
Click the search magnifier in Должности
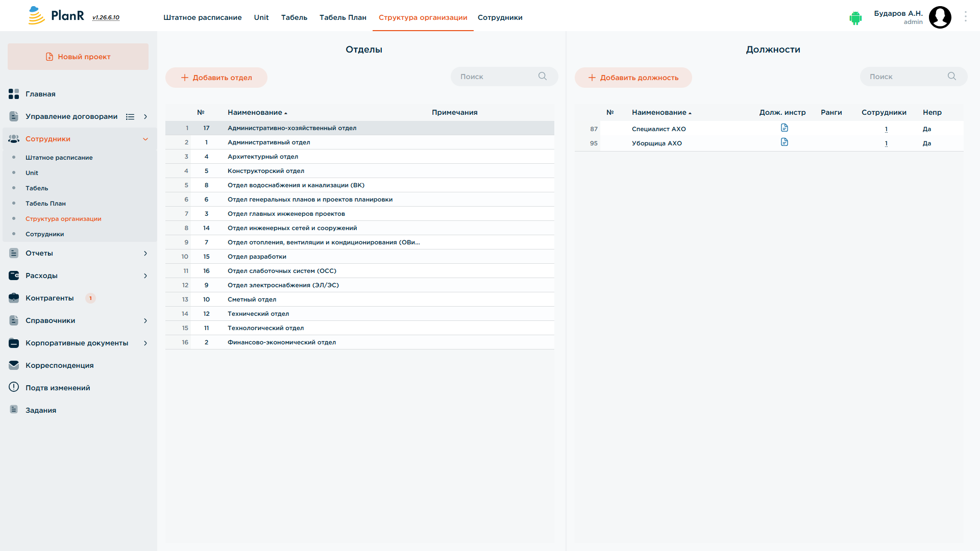coord(952,77)
